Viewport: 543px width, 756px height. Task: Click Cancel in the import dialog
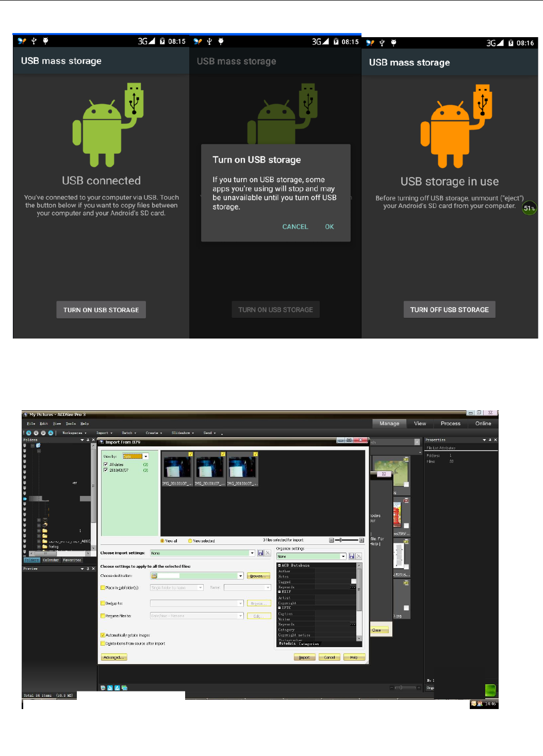tap(330, 657)
